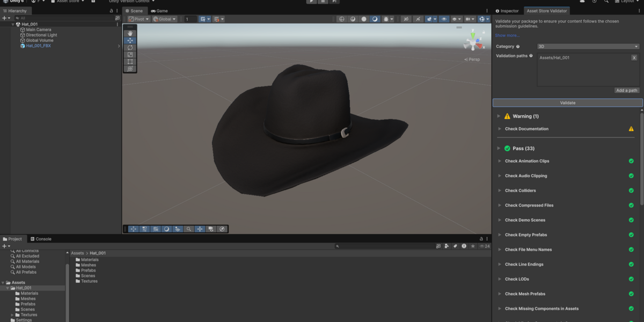The height and width of the screenshot is (322, 644).
Task: Select the Scale tool
Action: [x=130, y=54]
